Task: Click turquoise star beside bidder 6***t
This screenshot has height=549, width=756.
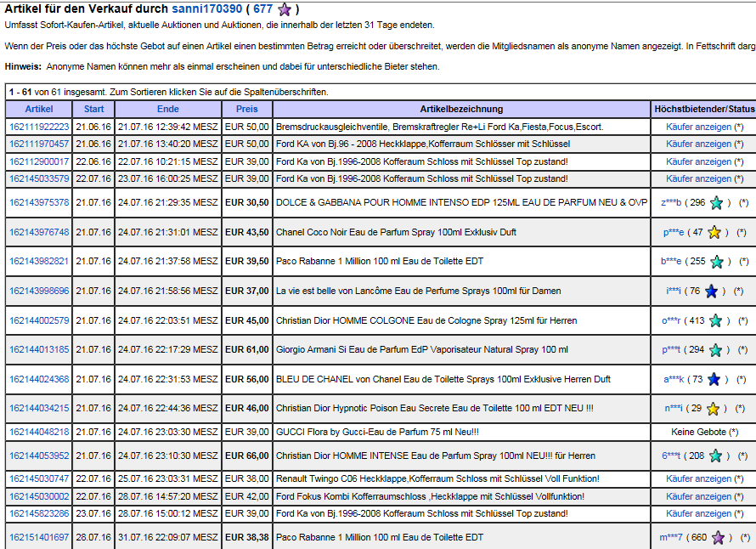Action: click(716, 456)
